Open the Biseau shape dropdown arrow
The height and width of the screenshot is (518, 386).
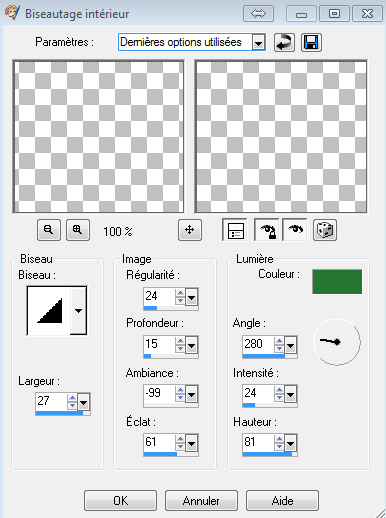(78, 311)
